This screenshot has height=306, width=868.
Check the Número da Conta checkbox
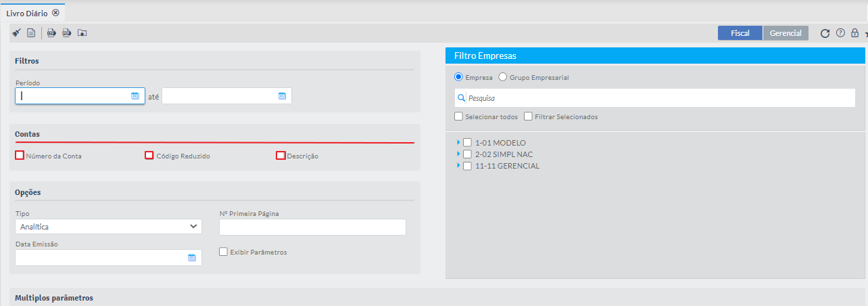point(20,156)
